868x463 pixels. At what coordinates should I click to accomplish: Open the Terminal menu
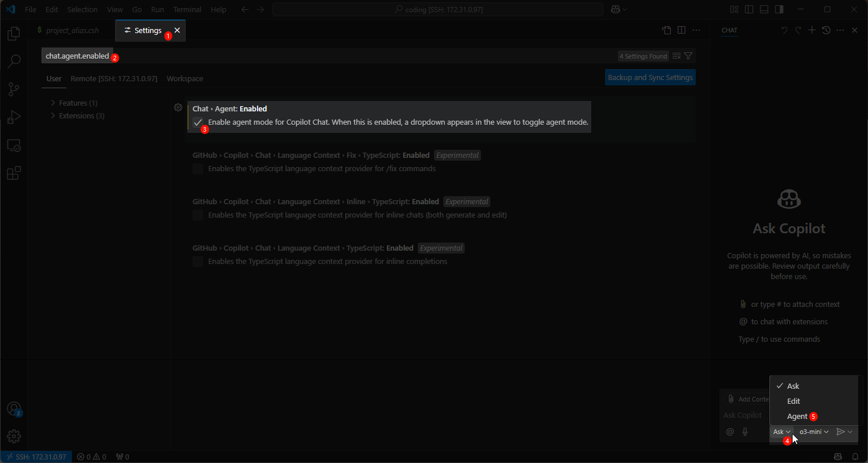point(187,9)
